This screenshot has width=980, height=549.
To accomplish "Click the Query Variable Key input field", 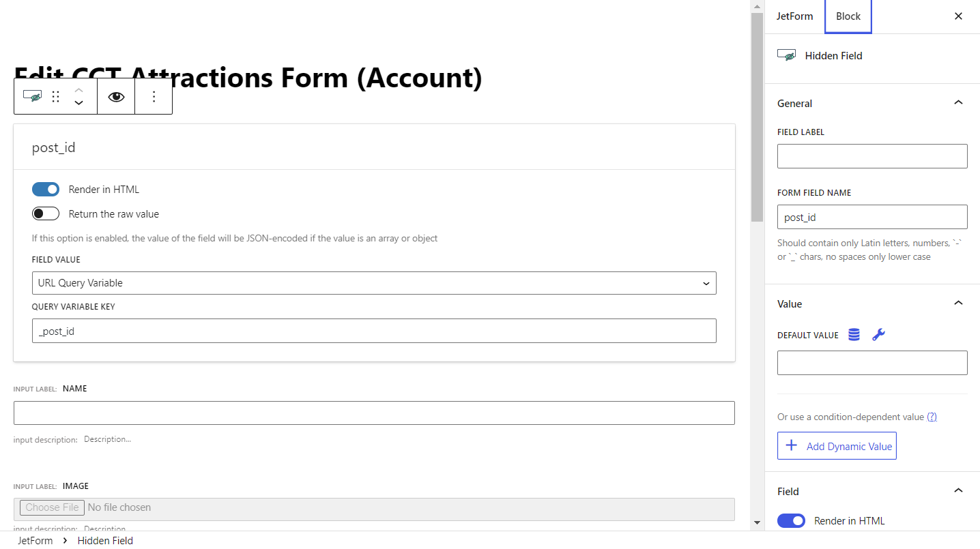I will pos(374,331).
